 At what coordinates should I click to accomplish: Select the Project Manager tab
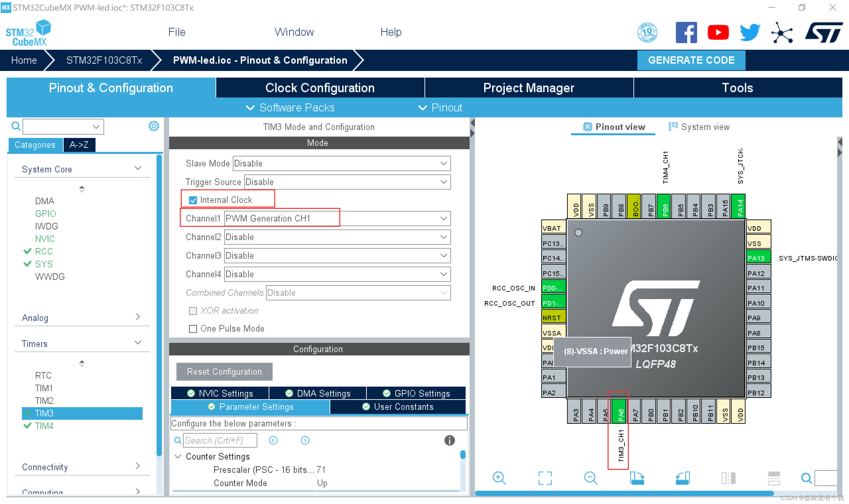[528, 88]
